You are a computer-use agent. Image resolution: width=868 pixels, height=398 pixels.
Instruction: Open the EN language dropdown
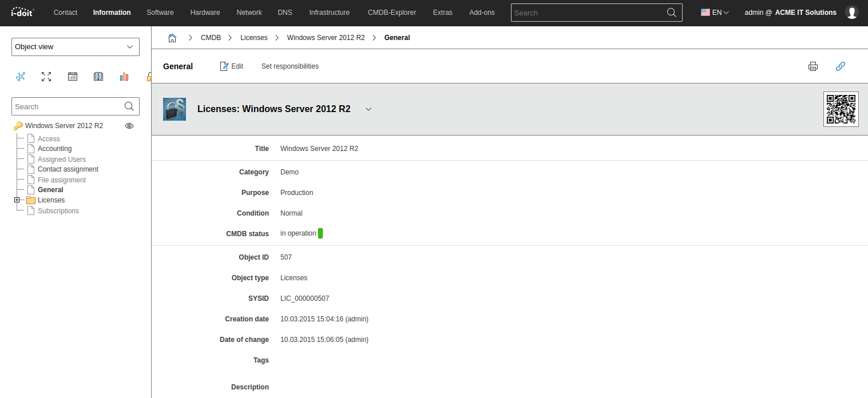point(715,12)
